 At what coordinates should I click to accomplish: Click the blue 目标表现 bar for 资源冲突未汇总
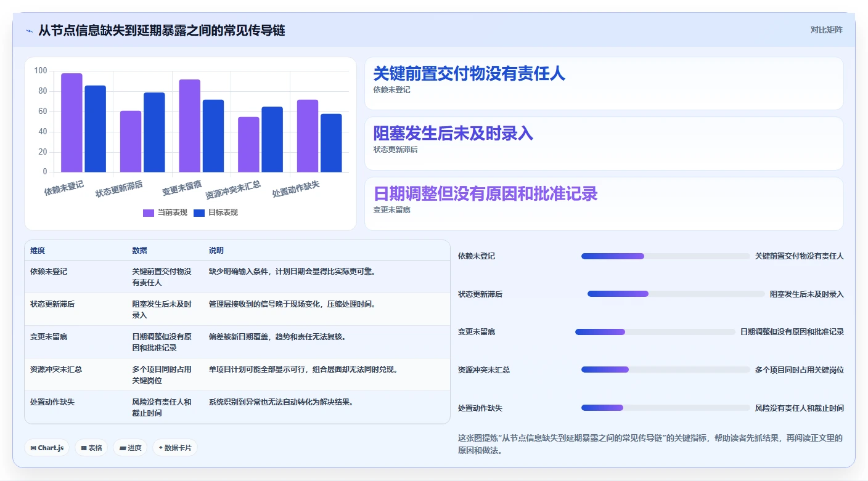tap(272, 139)
